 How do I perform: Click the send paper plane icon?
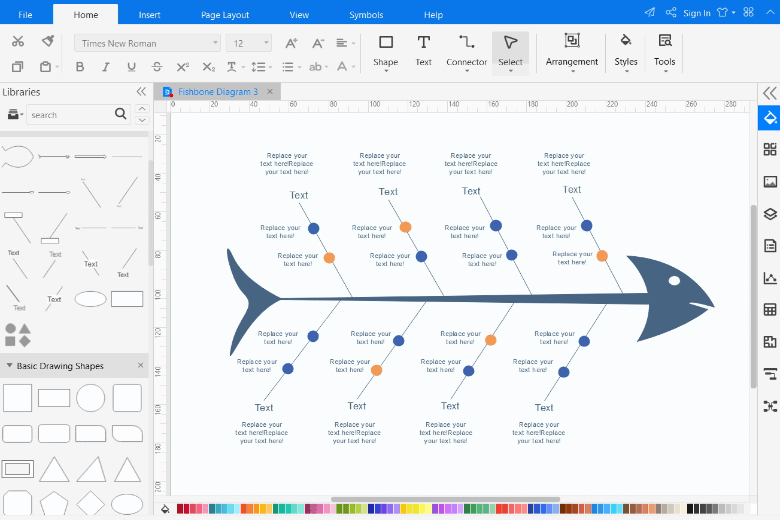[650, 12]
